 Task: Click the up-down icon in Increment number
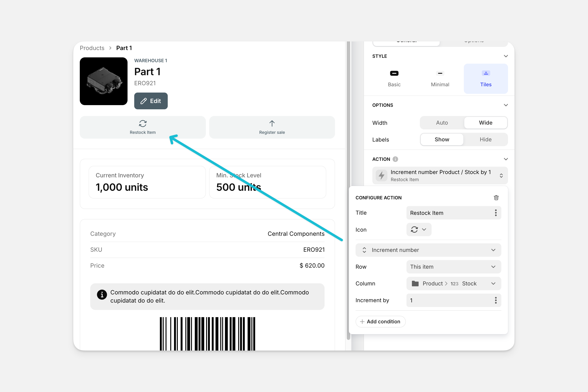click(364, 250)
